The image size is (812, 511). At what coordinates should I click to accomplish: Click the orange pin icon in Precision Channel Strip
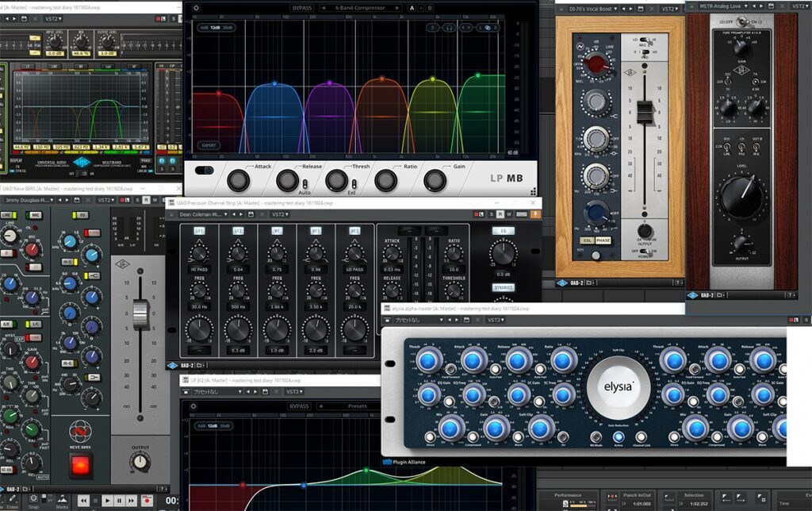pos(535,214)
